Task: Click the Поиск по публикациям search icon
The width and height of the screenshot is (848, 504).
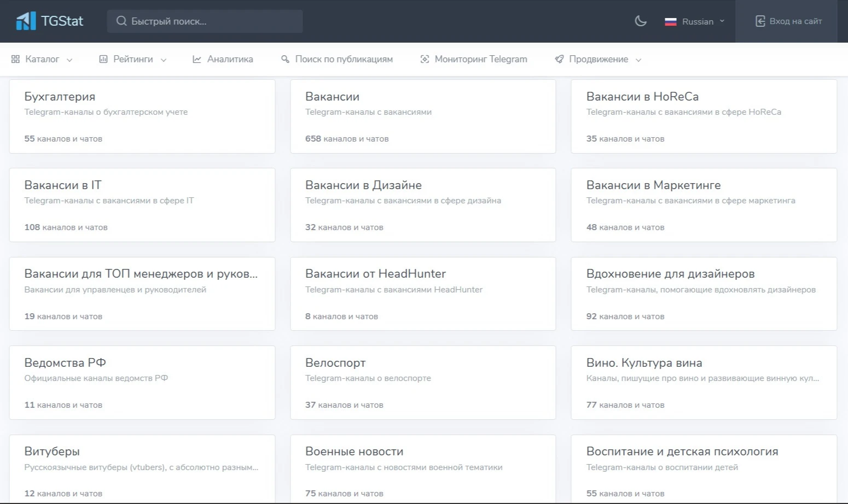Action: pos(285,59)
